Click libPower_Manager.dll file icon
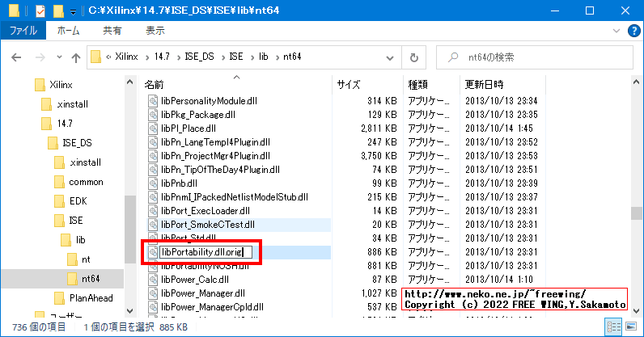This screenshot has width=644, height=337. (x=153, y=293)
